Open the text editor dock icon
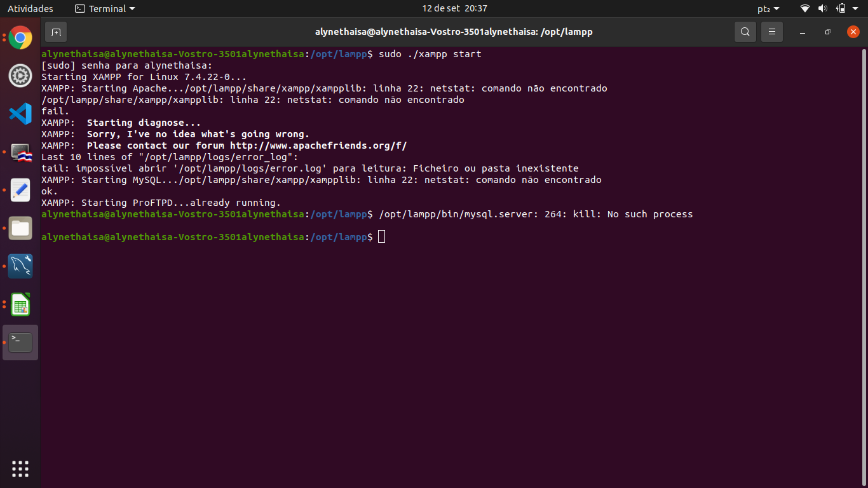 tap(20, 190)
